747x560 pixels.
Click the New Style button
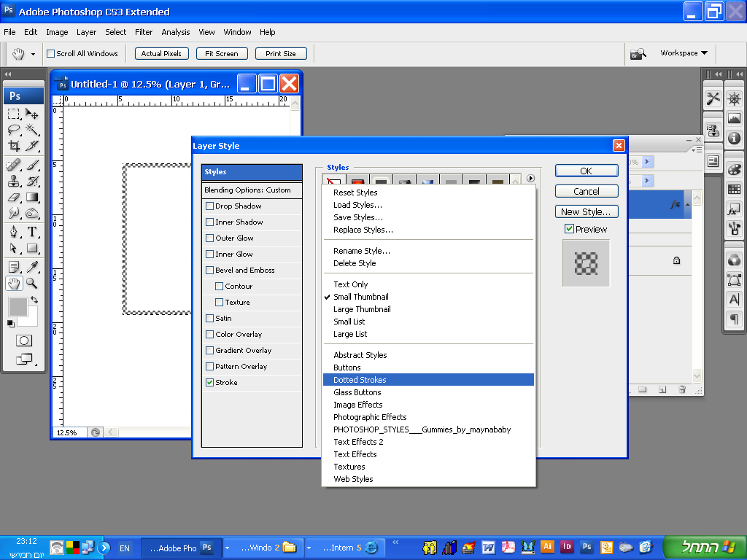pos(587,211)
